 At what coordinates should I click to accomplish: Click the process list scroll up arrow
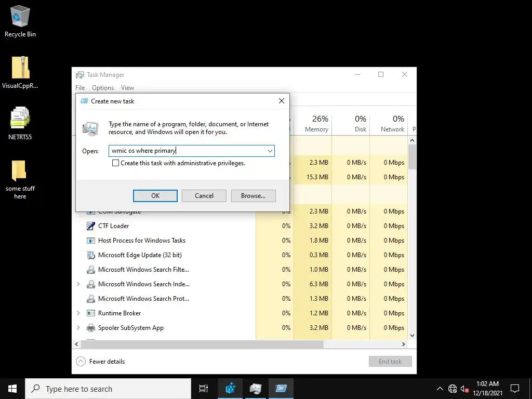[412, 140]
